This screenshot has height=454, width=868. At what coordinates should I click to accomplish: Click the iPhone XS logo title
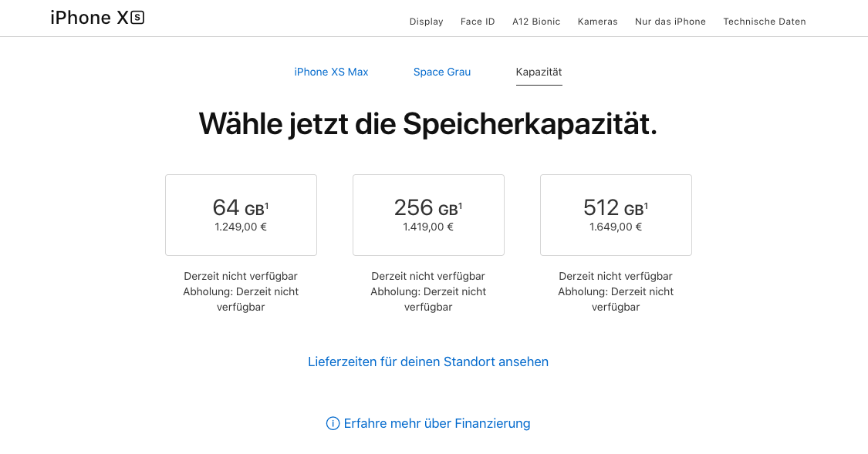click(x=97, y=18)
